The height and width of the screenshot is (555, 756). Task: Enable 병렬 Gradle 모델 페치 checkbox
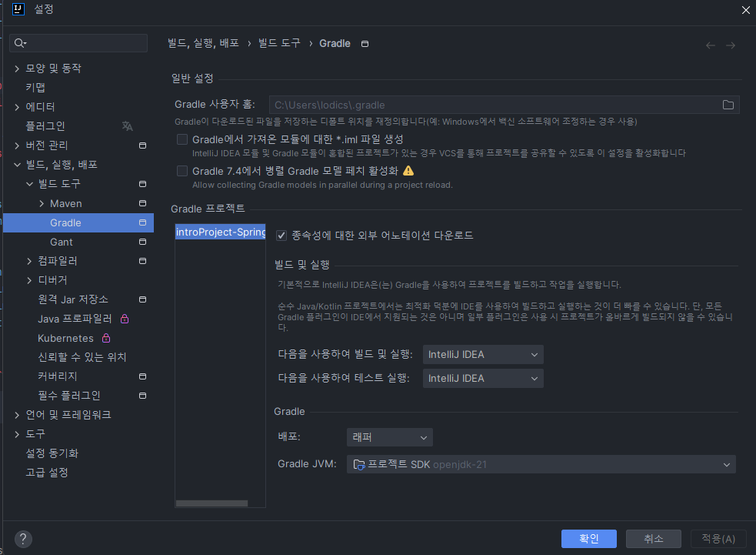point(182,171)
